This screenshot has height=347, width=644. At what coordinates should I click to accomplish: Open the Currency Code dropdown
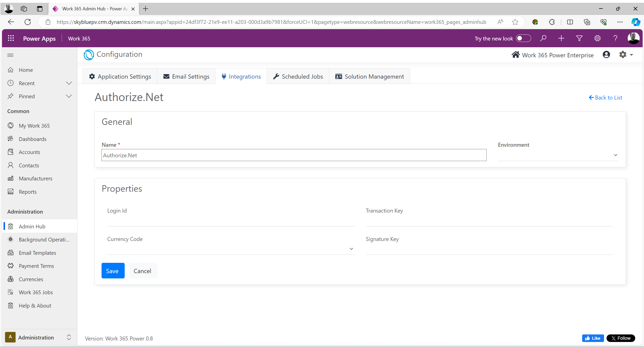(x=231, y=249)
